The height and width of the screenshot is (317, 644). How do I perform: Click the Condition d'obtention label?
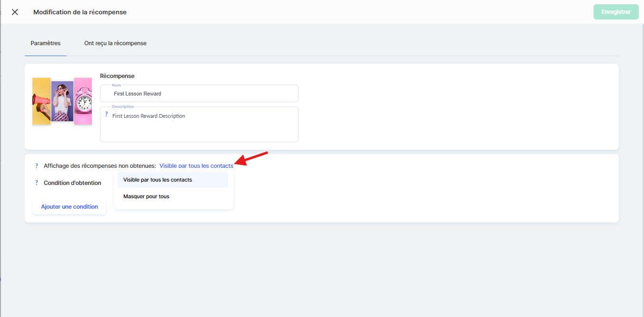pyautogui.click(x=72, y=183)
